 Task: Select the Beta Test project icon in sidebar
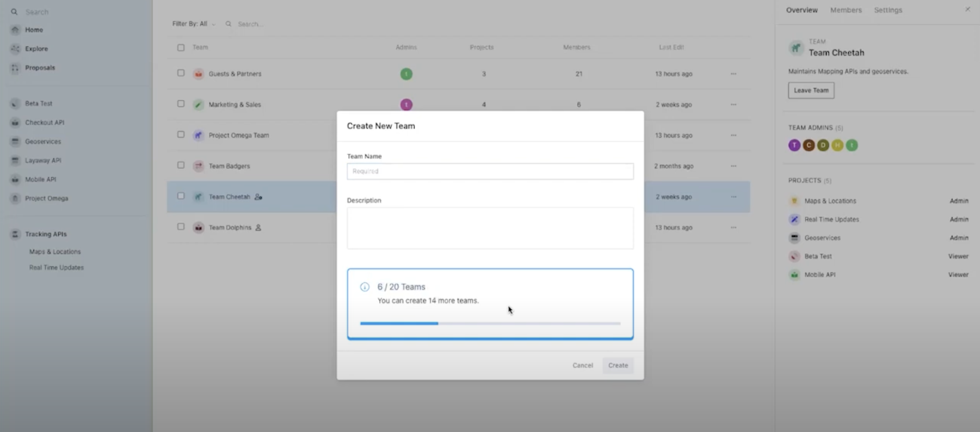click(x=15, y=103)
